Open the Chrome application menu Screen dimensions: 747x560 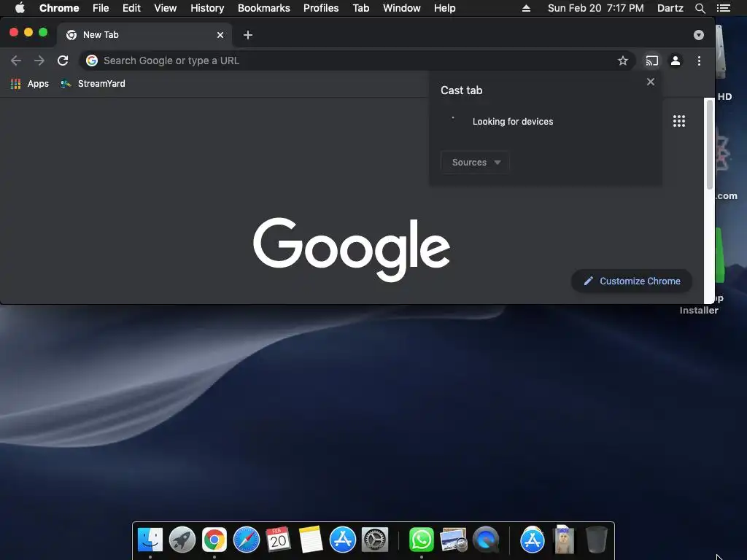click(59, 8)
